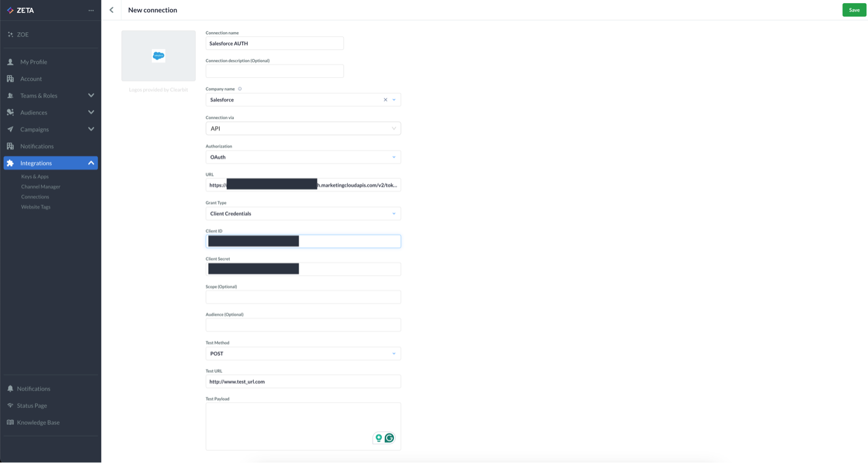Click the Salesforce logo thumbnail
This screenshot has height=465, width=868.
tap(158, 56)
